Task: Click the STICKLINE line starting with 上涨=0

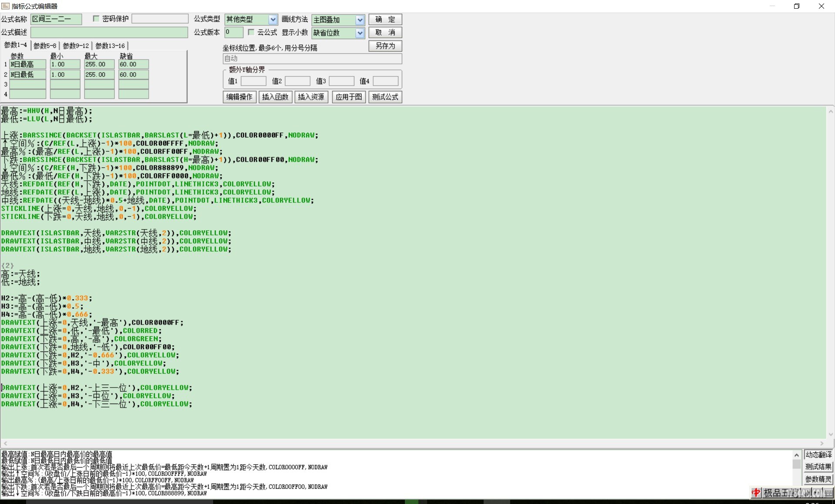Action: [x=99, y=209]
